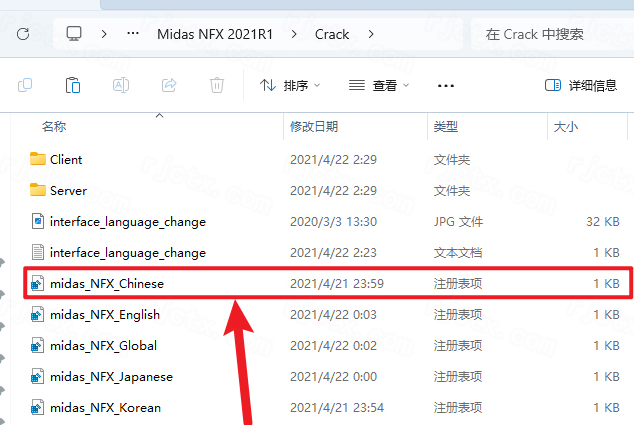Sort by 名称 column header

[54, 127]
